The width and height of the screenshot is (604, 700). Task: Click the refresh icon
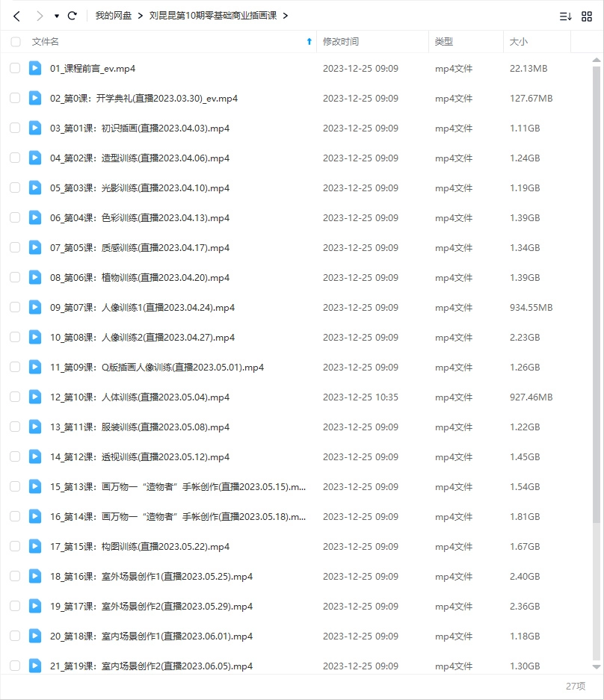click(x=72, y=16)
